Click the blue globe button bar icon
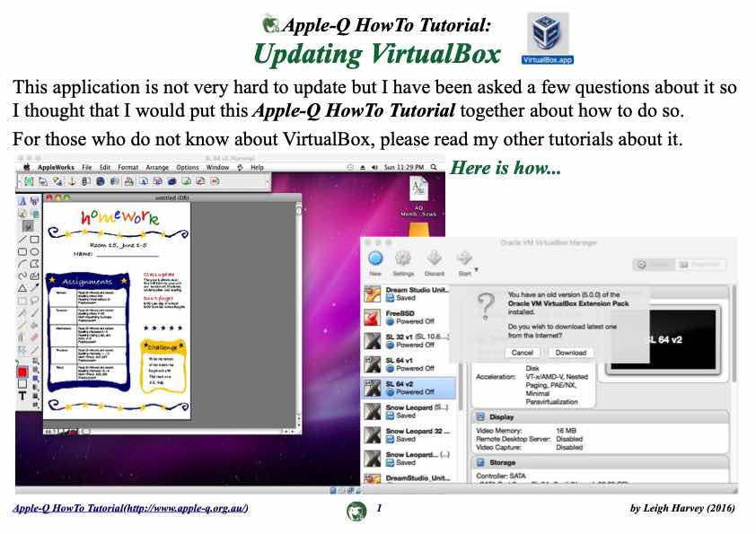Screen dimensions: 756x534 tap(101, 181)
